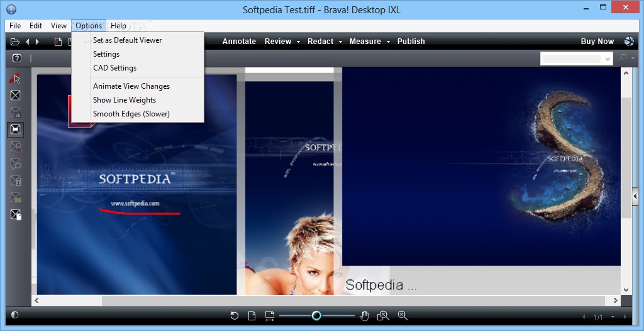Toggle the contrast half-circle icon at bottom left

(x=15, y=315)
